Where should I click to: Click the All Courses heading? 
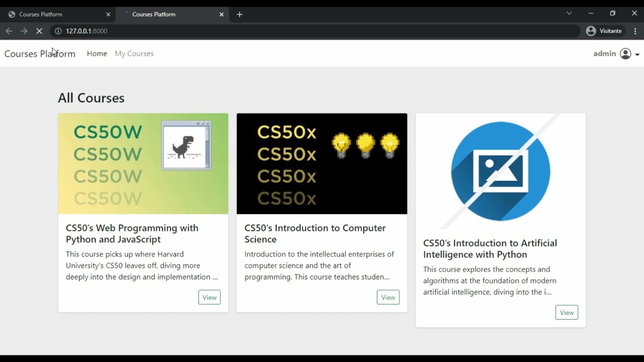[x=91, y=98]
